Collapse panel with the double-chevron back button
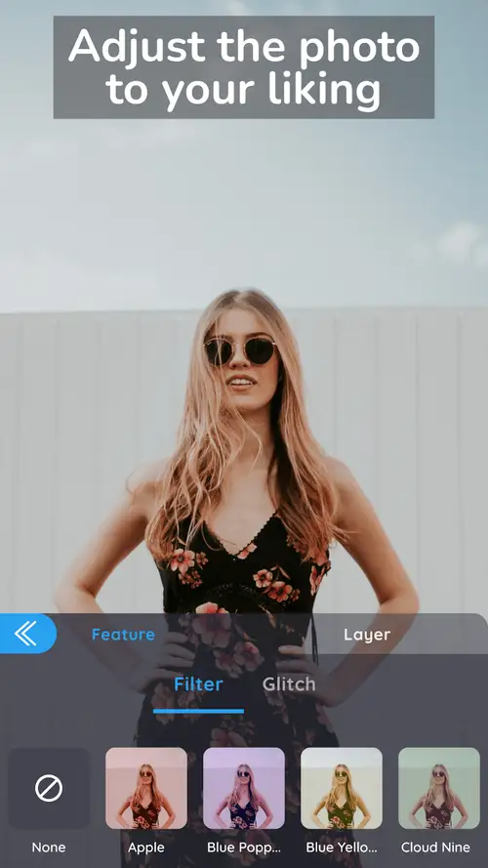The image size is (488, 868). pos(26,634)
